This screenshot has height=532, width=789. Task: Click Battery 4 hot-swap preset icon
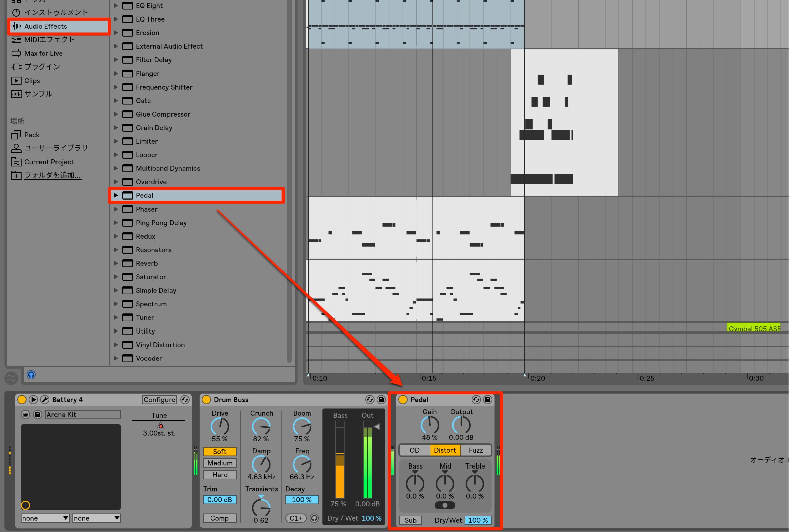185,399
